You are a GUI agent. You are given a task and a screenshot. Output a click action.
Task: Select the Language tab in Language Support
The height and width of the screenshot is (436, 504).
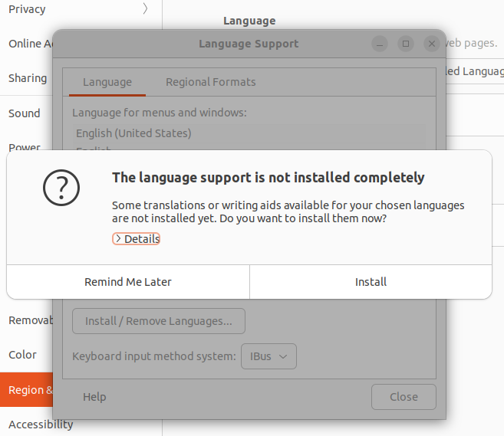[107, 82]
